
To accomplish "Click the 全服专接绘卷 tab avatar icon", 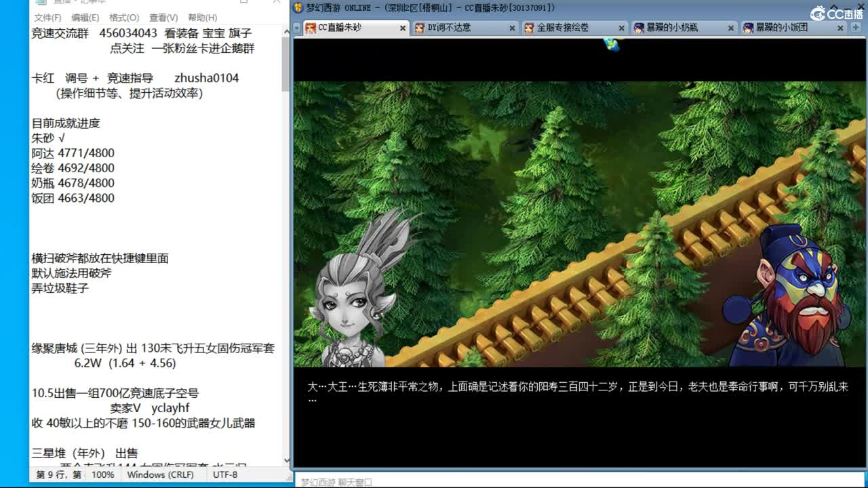I will click(529, 28).
